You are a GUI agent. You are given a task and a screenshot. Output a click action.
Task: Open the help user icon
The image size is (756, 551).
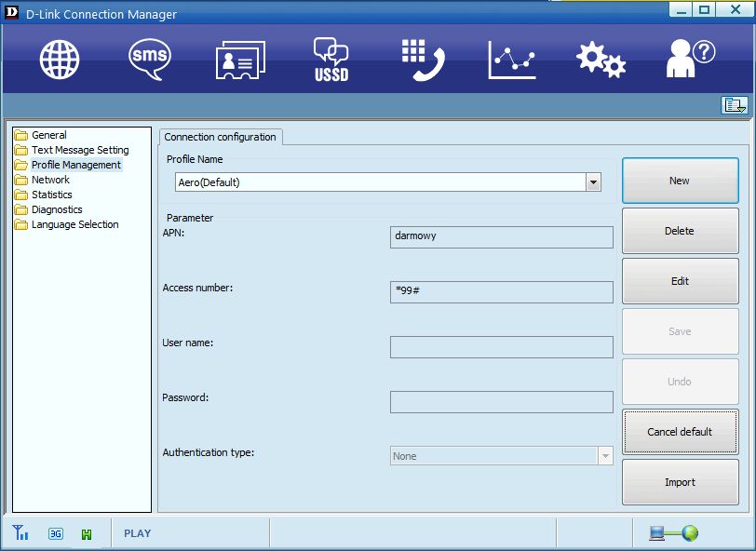tap(691, 59)
